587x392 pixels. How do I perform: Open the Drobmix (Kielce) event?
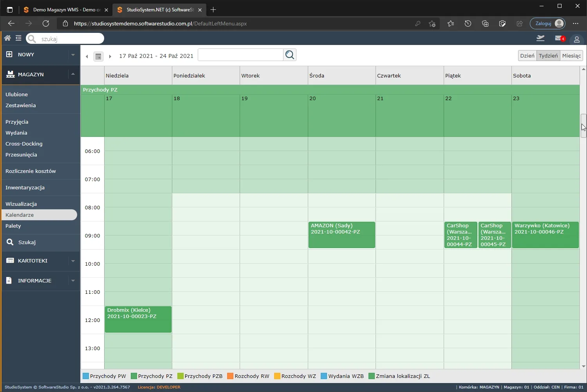pyautogui.click(x=138, y=320)
